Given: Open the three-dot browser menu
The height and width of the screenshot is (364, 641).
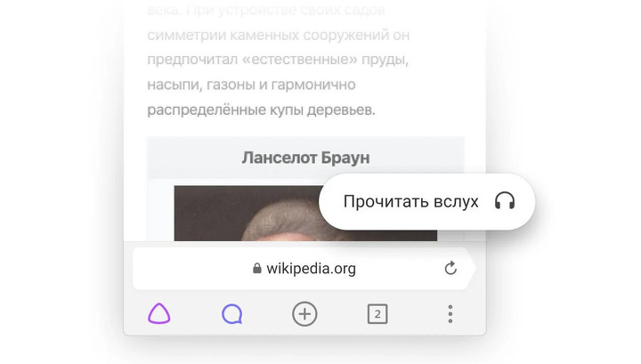Looking at the screenshot, I should click(450, 314).
